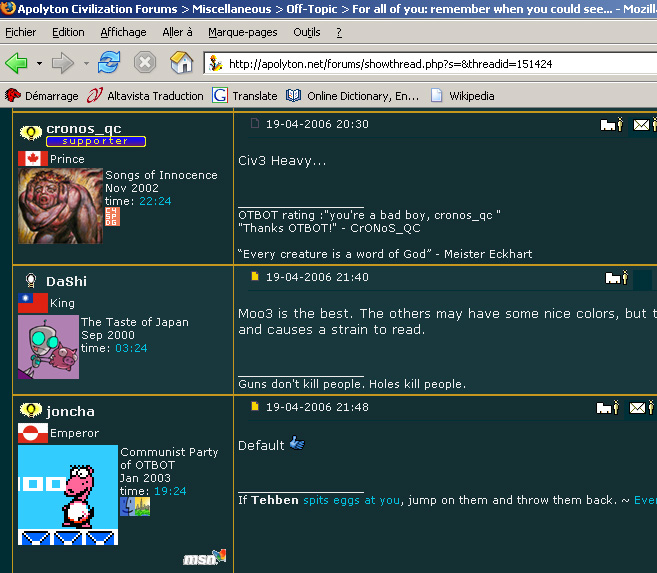Screen dimensions: 657x573
Task: Open Forward button history dropdown arrow
Action: tap(85, 64)
